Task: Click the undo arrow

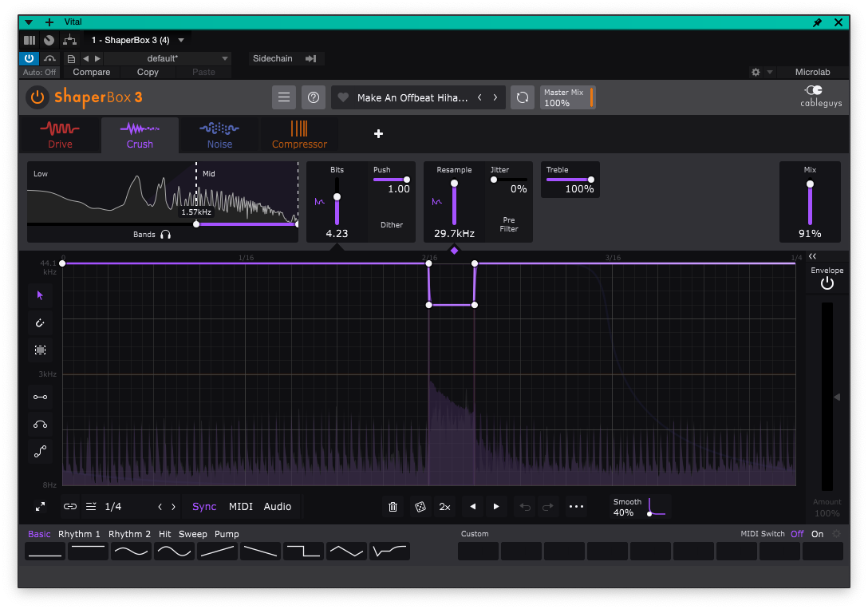Action: point(525,507)
